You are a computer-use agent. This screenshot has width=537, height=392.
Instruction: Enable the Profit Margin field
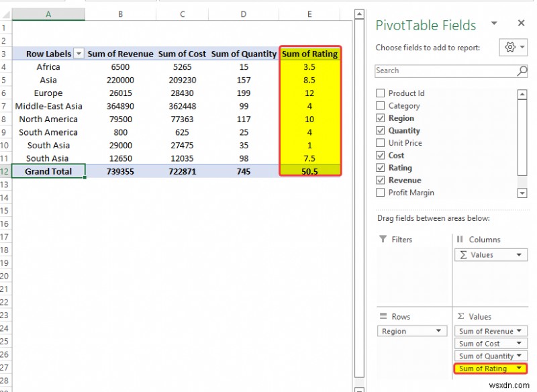coord(381,193)
